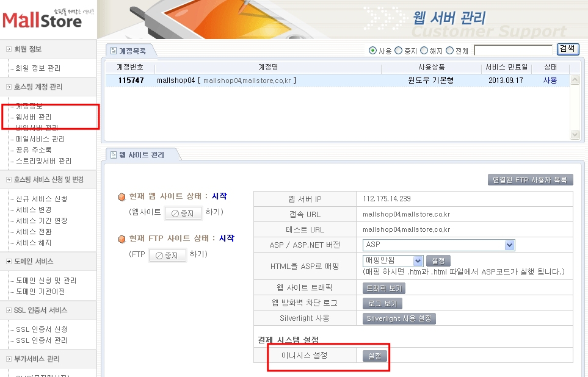Click the 검색 search button
This screenshot has width=588, height=377.
tap(568, 49)
